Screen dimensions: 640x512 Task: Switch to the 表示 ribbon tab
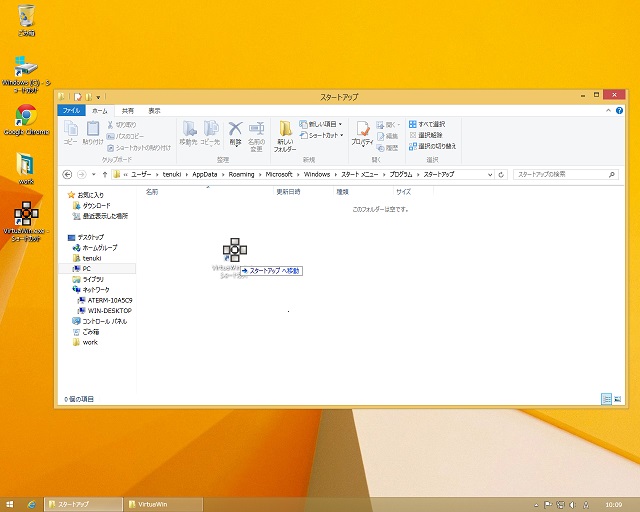point(154,110)
